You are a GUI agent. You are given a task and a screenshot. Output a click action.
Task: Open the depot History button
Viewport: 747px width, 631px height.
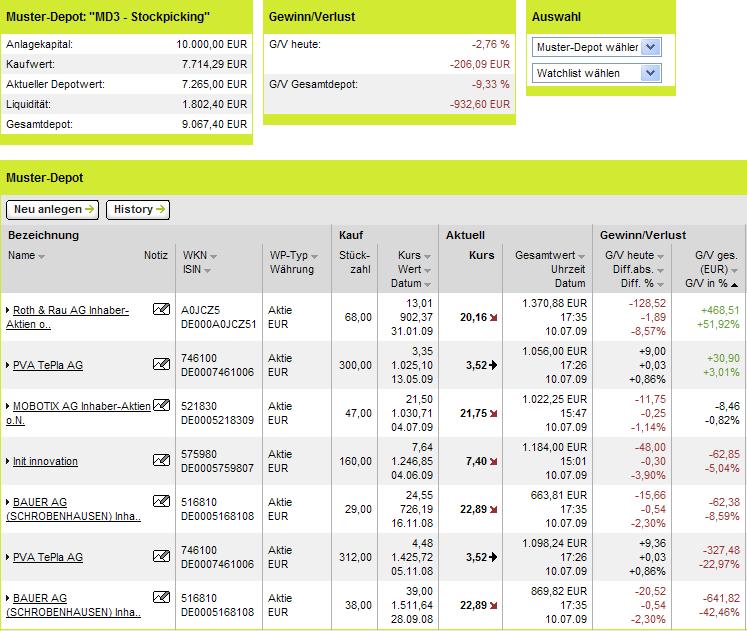click(x=138, y=210)
